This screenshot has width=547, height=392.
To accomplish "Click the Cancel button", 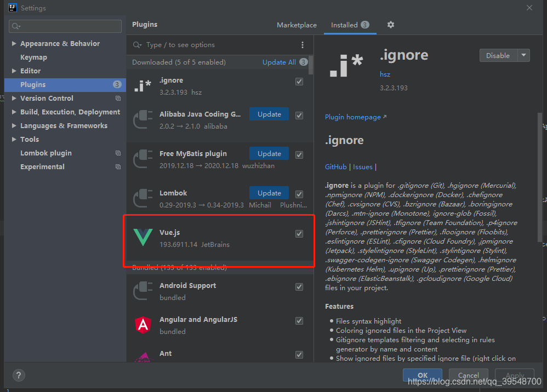I will [x=468, y=375].
